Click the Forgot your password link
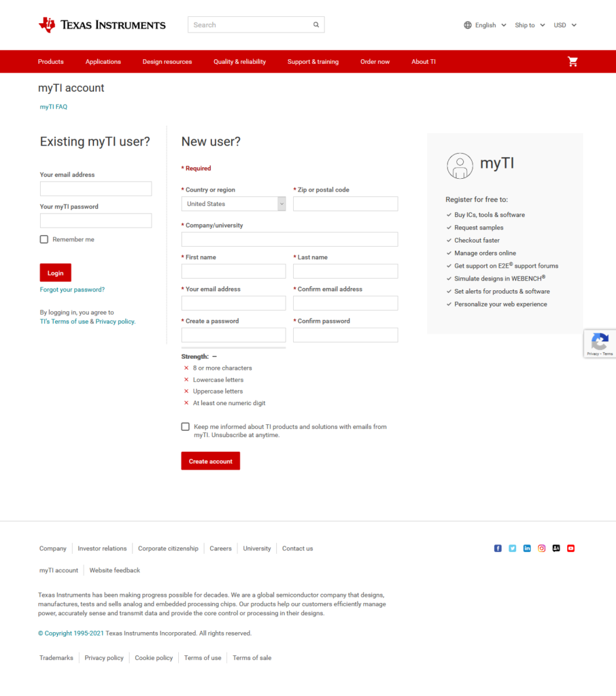This screenshot has height=696, width=616. click(x=72, y=290)
